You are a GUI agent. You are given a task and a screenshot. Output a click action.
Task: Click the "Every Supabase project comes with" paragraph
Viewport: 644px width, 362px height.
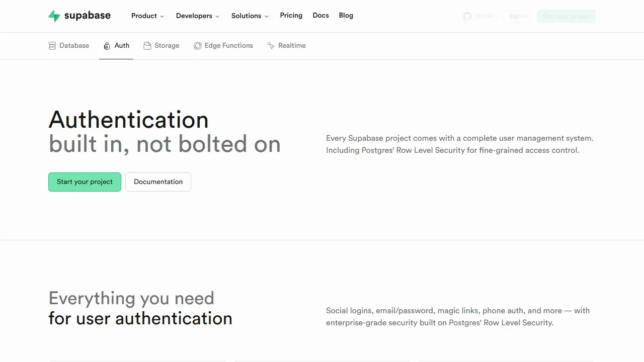pyautogui.click(x=460, y=144)
